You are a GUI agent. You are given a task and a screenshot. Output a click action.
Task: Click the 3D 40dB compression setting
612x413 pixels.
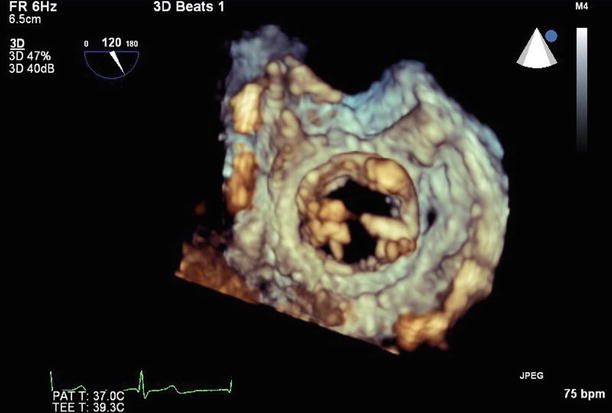pos(30,67)
